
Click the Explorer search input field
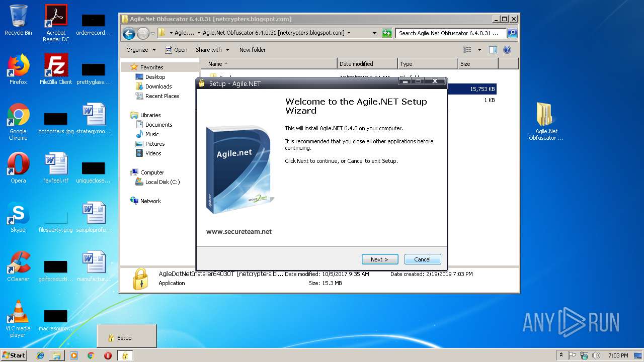click(x=451, y=33)
